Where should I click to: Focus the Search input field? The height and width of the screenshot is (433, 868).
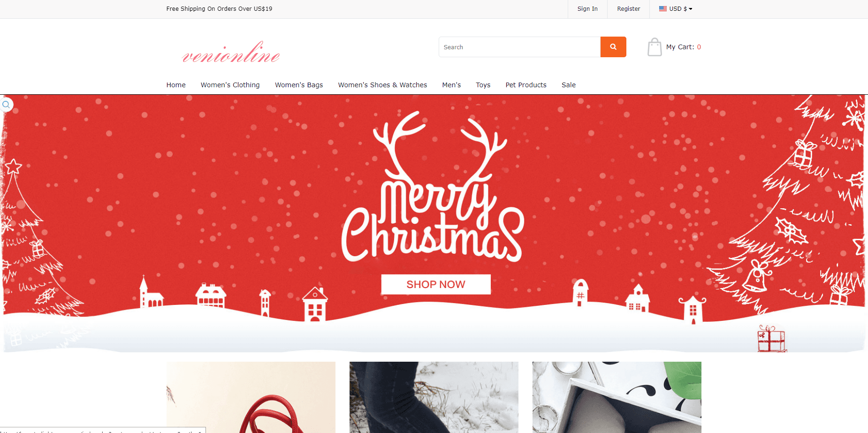click(519, 47)
